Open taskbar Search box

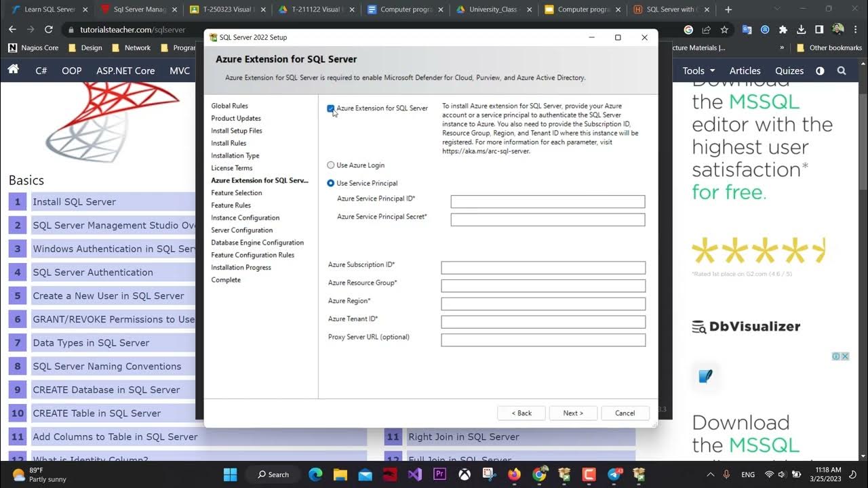[273, 474]
